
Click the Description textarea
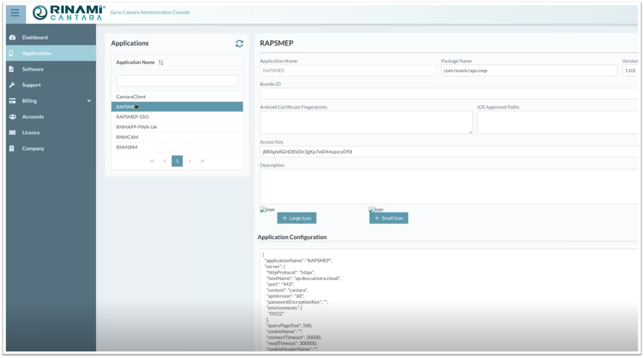[x=449, y=187]
